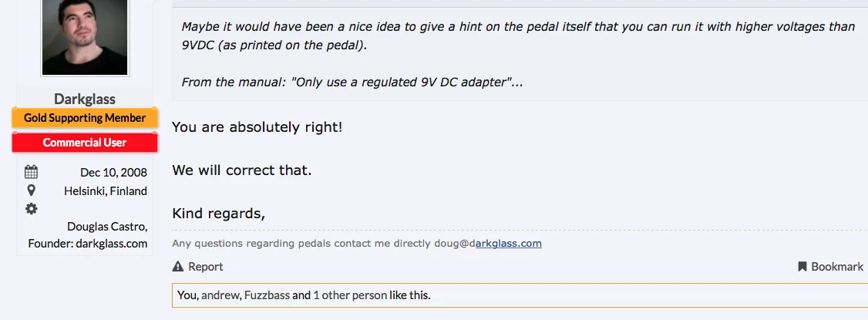
Task: Click the calendar icon beside the join date
Action: 31,172
